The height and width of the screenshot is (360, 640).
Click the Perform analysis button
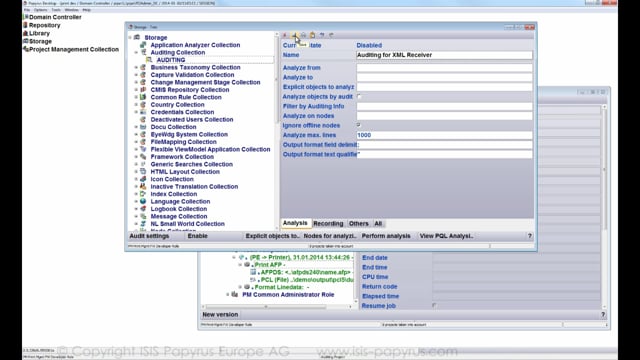386,236
